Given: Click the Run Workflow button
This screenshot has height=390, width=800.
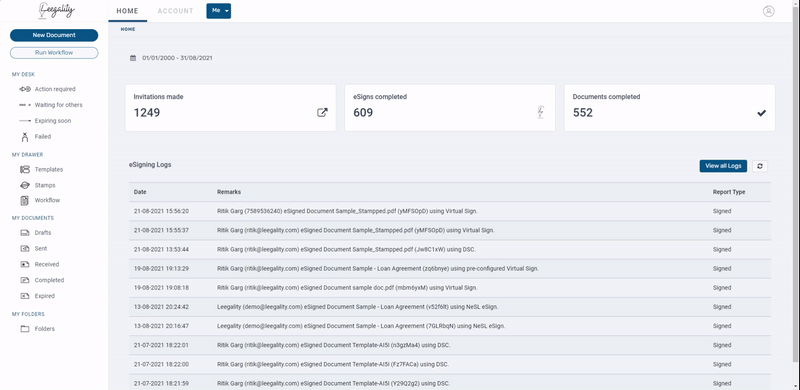Looking at the screenshot, I should pyautogui.click(x=54, y=53).
